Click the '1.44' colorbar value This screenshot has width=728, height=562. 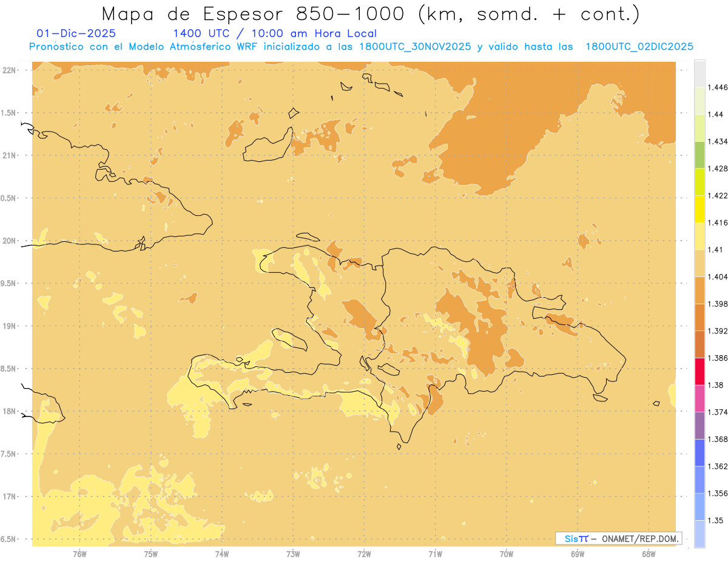point(716,115)
